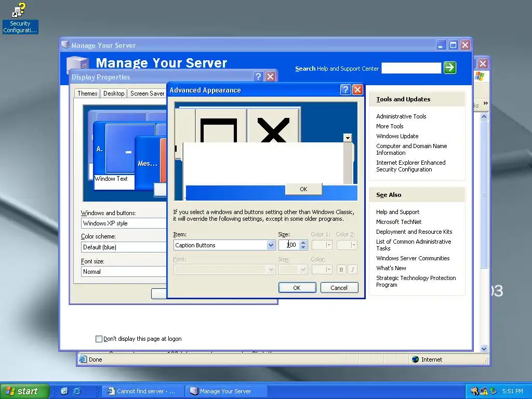Click the help question mark in Display Properties
The image size is (532, 399).
258,77
